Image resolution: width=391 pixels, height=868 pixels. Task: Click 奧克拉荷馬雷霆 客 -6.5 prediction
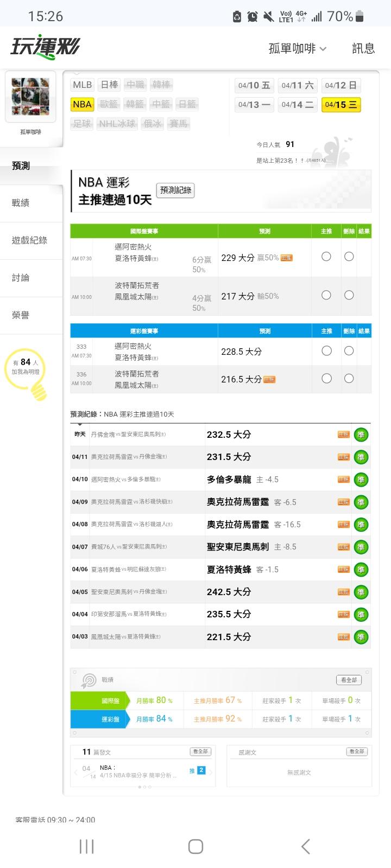tap(251, 502)
